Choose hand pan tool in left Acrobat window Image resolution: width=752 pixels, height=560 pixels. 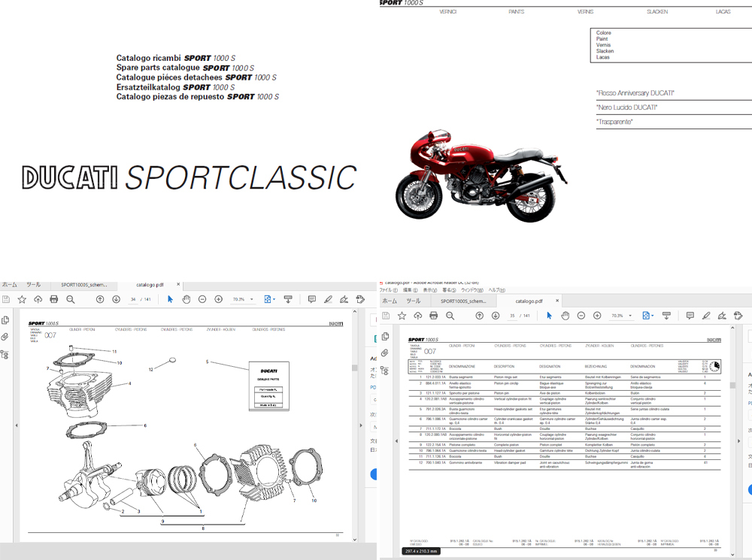186,299
